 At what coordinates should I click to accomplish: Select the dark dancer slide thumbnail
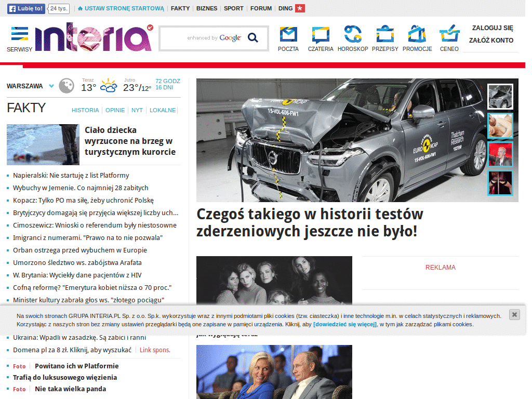(x=500, y=183)
